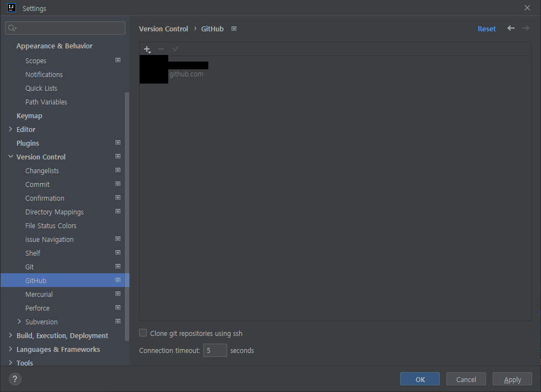Expand the Editor settings group

(10, 129)
